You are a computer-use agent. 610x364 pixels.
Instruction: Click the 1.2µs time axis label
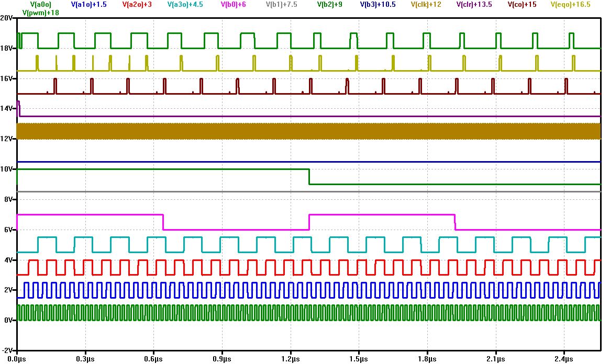point(291,359)
